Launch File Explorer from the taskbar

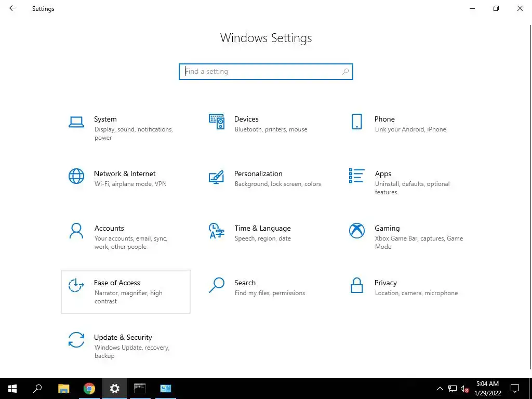(x=63, y=389)
